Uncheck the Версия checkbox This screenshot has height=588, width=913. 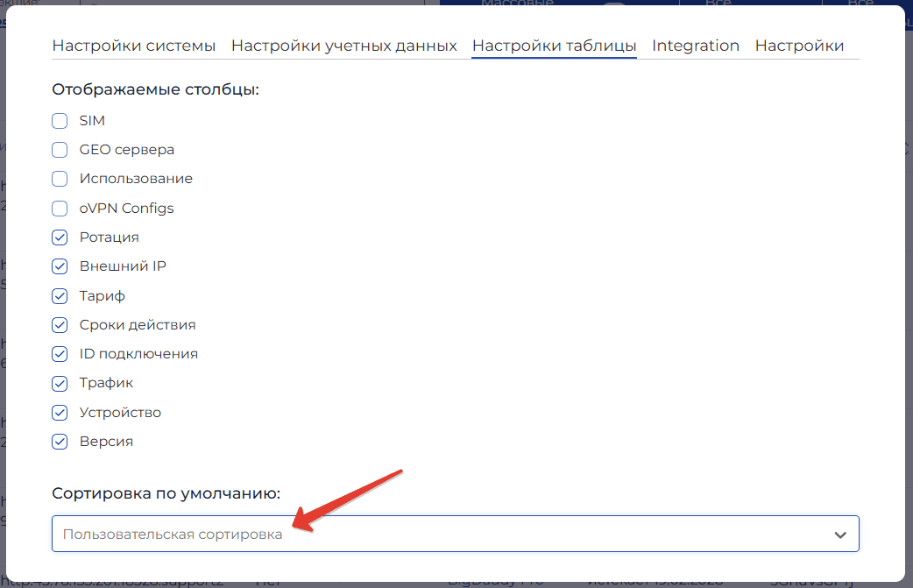pyautogui.click(x=60, y=442)
